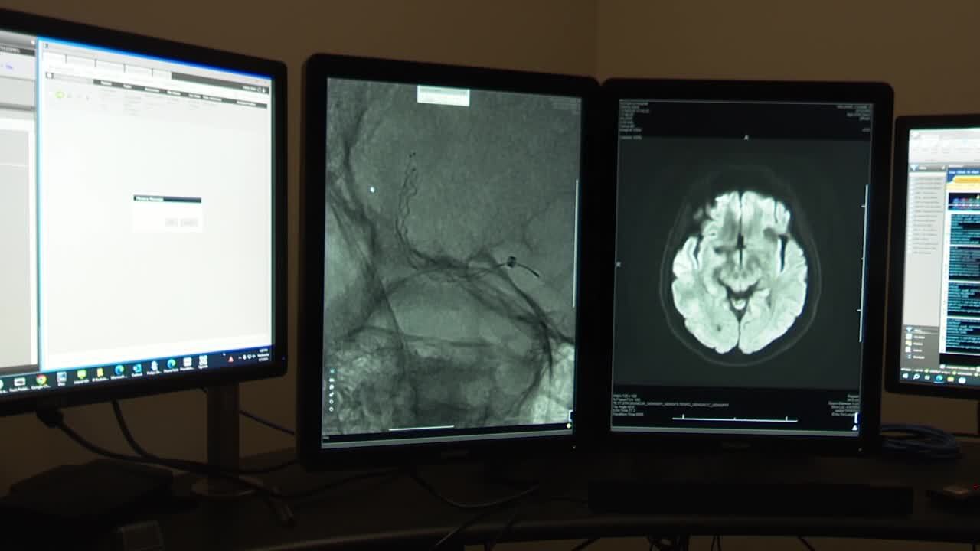The width and height of the screenshot is (980, 551).
Task: Click the white label atop the angiogram viewer
Action: coord(443,96)
